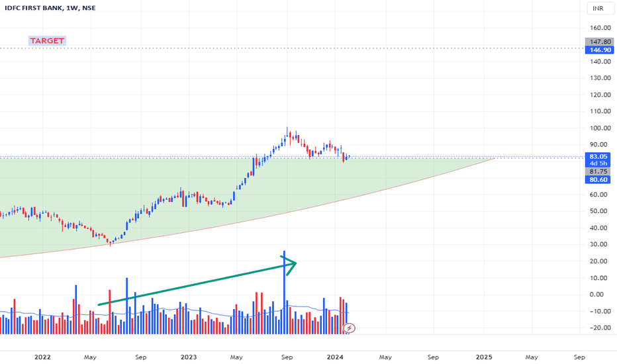The height and width of the screenshot is (364, 617).
Task: Click the 2024 label on time axis
Action: tap(335, 357)
